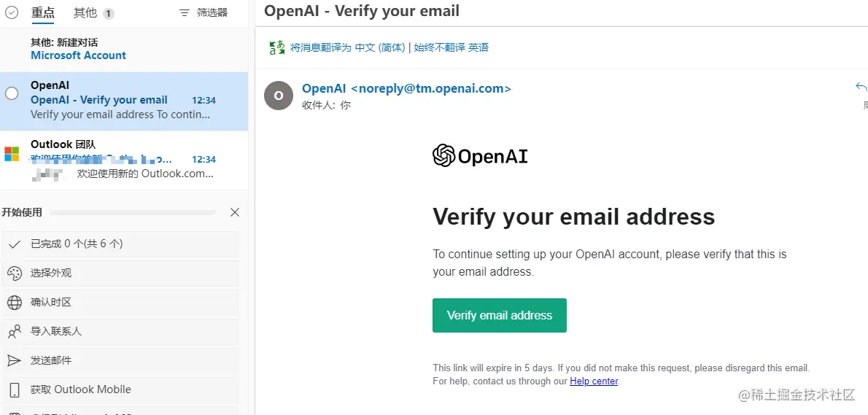The image size is (868, 415).
Task: Select the OpenAI email's radio circle
Action: (12, 93)
